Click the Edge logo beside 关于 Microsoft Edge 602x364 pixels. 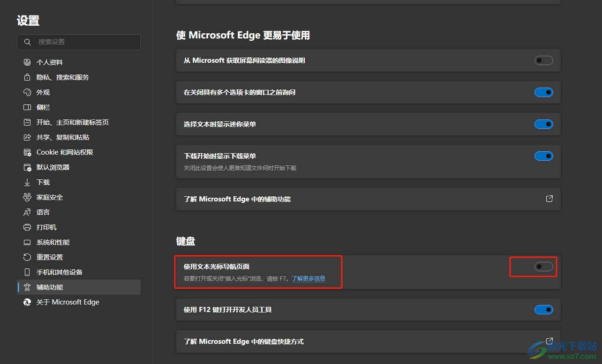27,302
